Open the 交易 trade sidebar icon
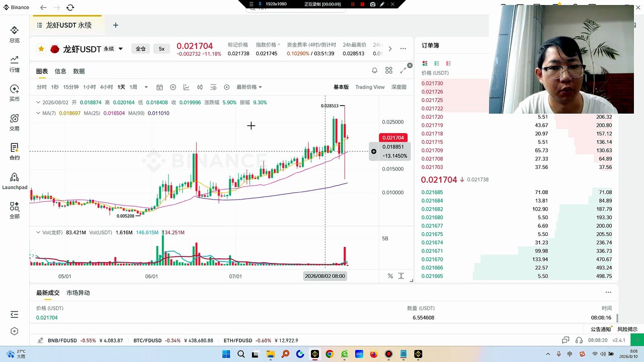Viewport: 644px width, 362px height. [x=14, y=122]
